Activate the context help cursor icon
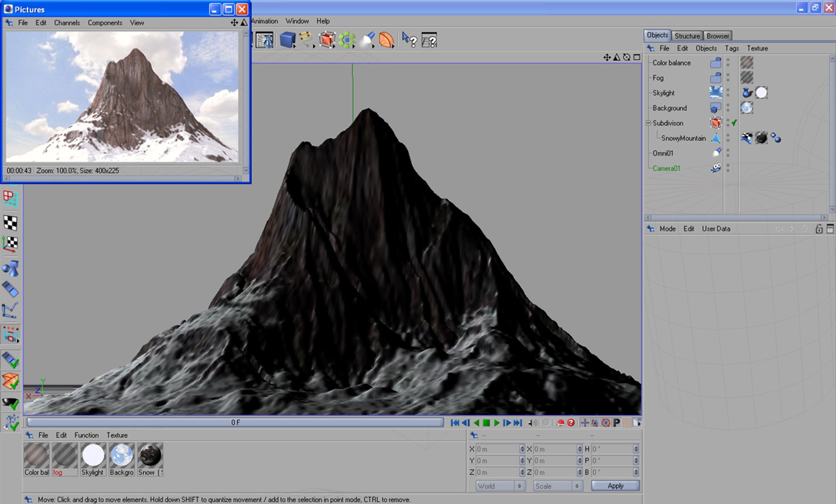The image size is (836, 504). coord(409,40)
